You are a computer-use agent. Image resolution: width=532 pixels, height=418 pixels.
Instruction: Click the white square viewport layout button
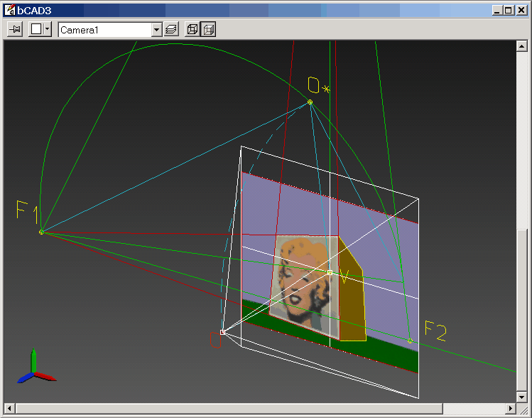pyautogui.click(x=36, y=29)
